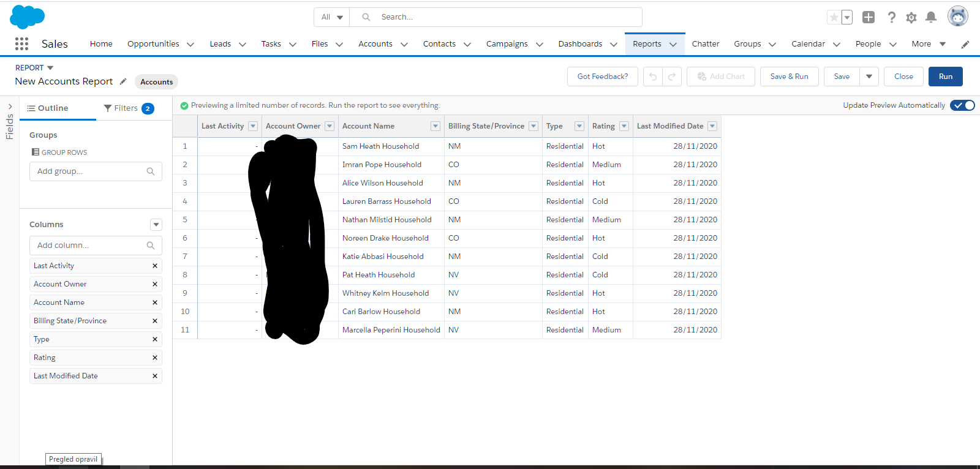Close the report builder
The image size is (980, 469).
point(903,77)
